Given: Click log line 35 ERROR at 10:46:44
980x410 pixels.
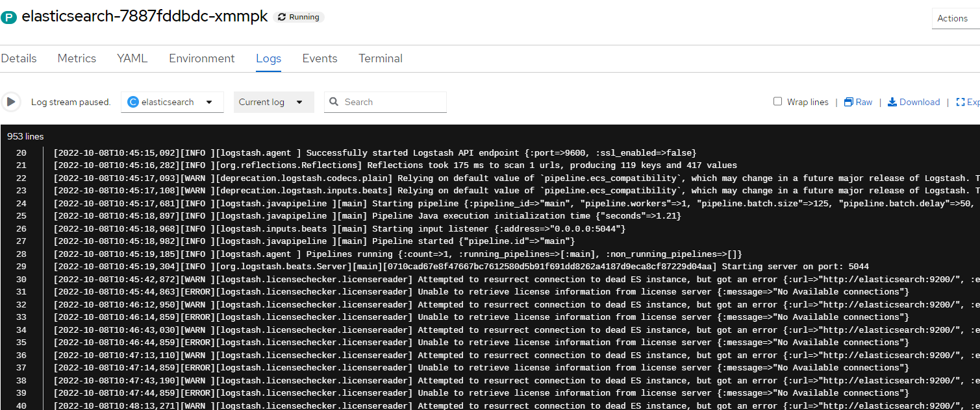Looking at the screenshot, I should coord(481,343).
